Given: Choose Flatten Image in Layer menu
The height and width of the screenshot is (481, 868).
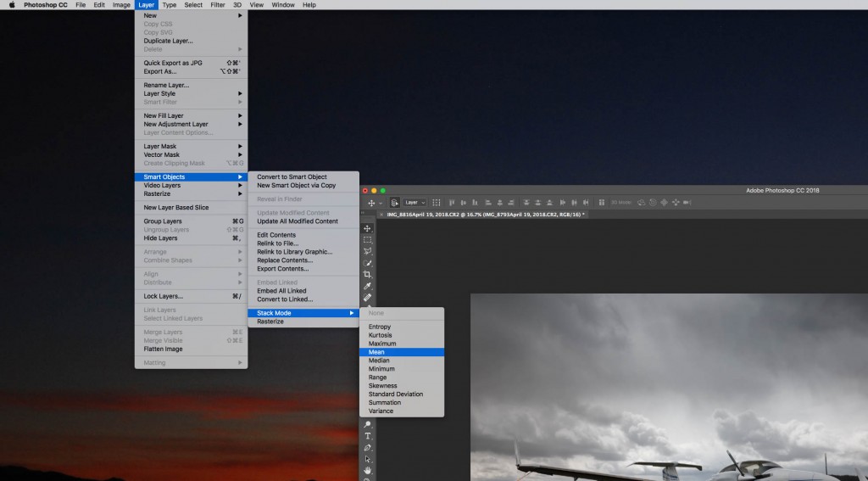Looking at the screenshot, I should 191,350.
